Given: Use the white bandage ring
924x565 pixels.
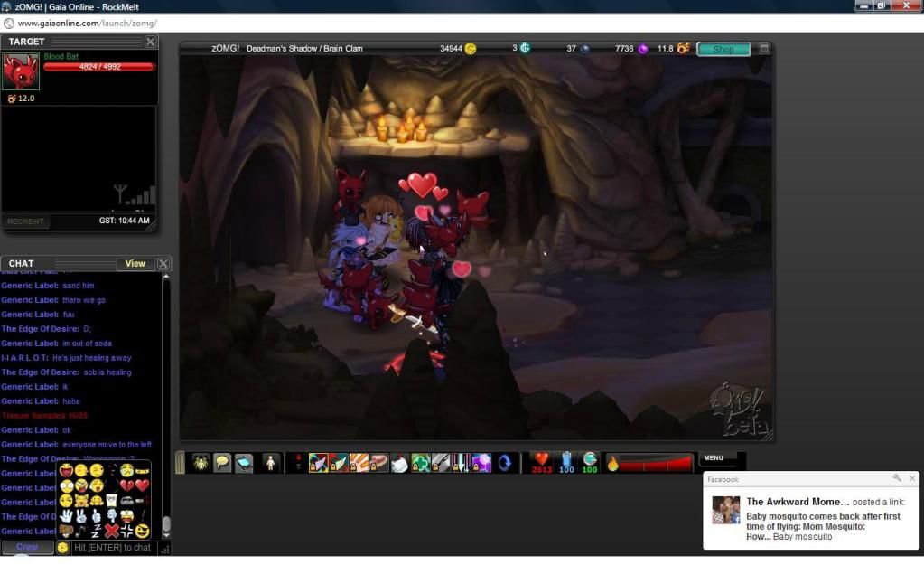Looking at the screenshot, I should pyautogui.click(x=400, y=462).
